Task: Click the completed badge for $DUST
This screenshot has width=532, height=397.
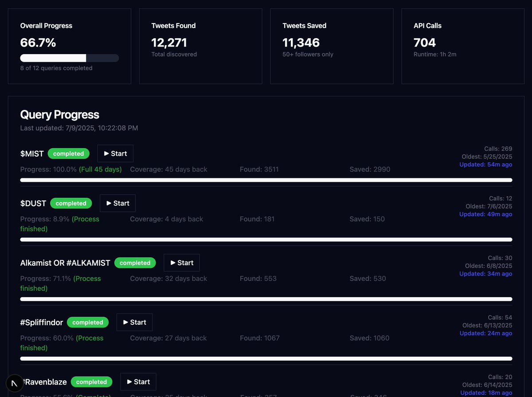Action: [71, 203]
